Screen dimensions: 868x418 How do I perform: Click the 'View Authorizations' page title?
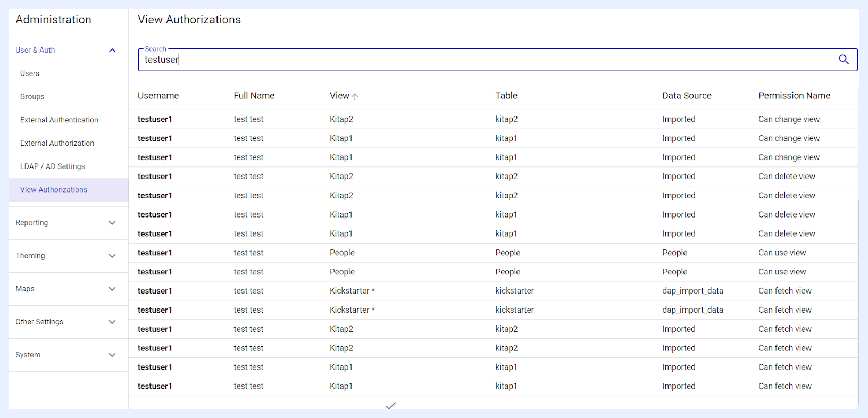coord(189,20)
